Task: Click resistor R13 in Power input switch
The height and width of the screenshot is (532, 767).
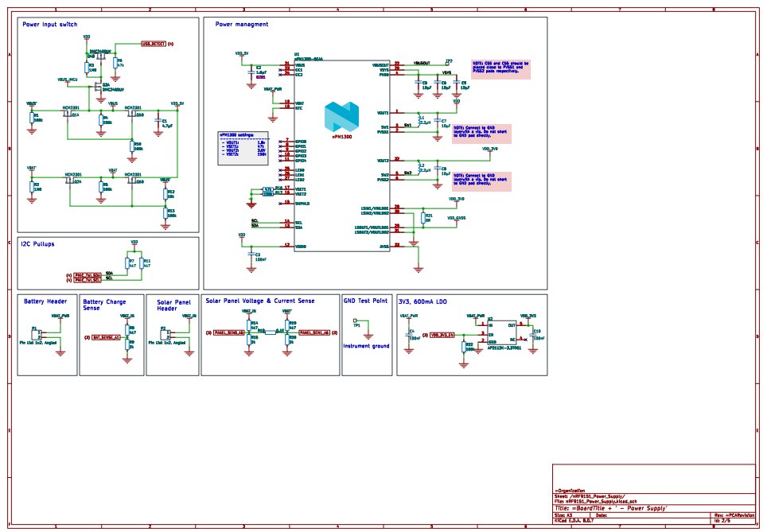Action: [x=165, y=212]
